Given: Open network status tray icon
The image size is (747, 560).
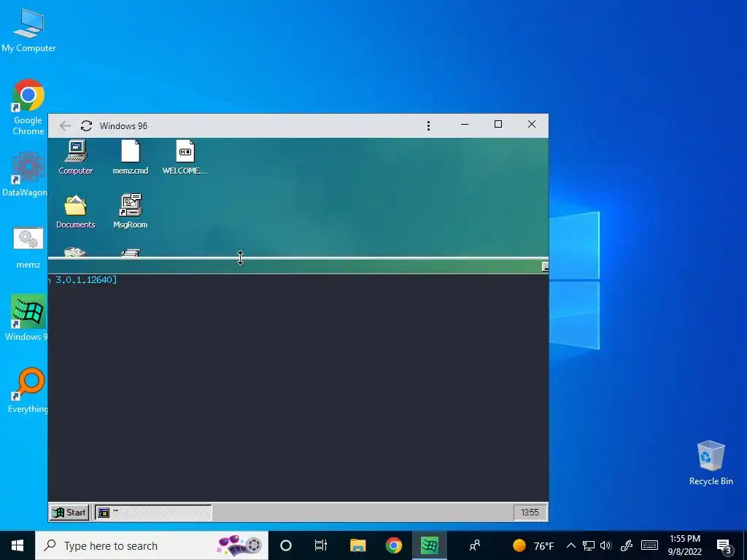Looking at the screenshot, I should click(x=589, y=545).
